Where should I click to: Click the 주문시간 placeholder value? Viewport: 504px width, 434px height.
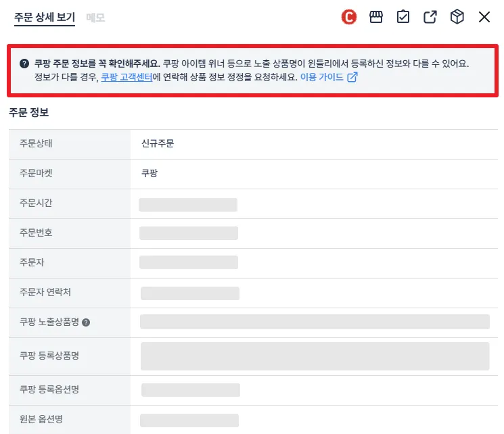point(188,205)
